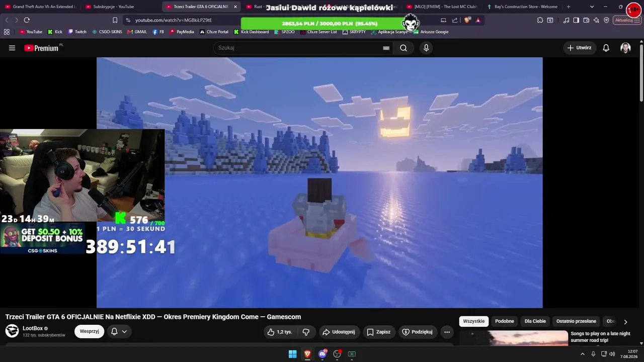Image resolution: width=644 pixels, height=362 pixels.
Task: Open YouTube notifications bell
Action: [x=606, y=48]
